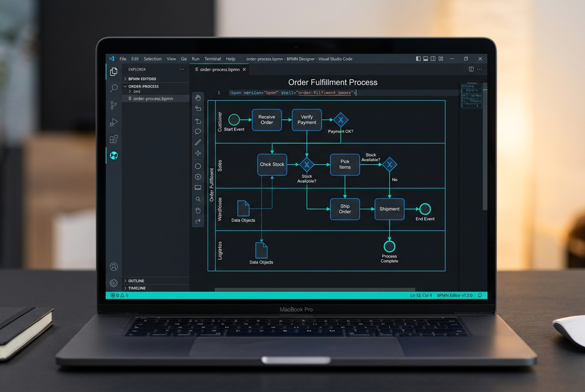Select the Hand pan tool in the palette

tap(198, 98)
